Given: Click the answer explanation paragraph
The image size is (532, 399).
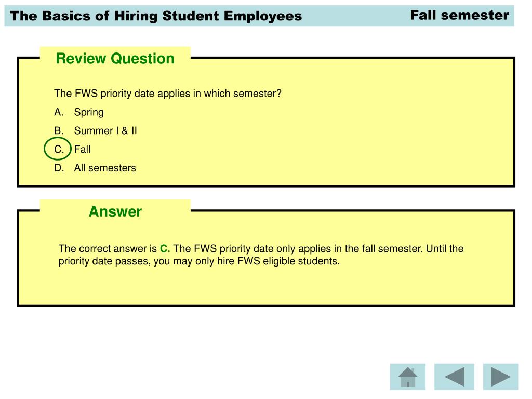Looking at the screenshot, I should point(261,255).
